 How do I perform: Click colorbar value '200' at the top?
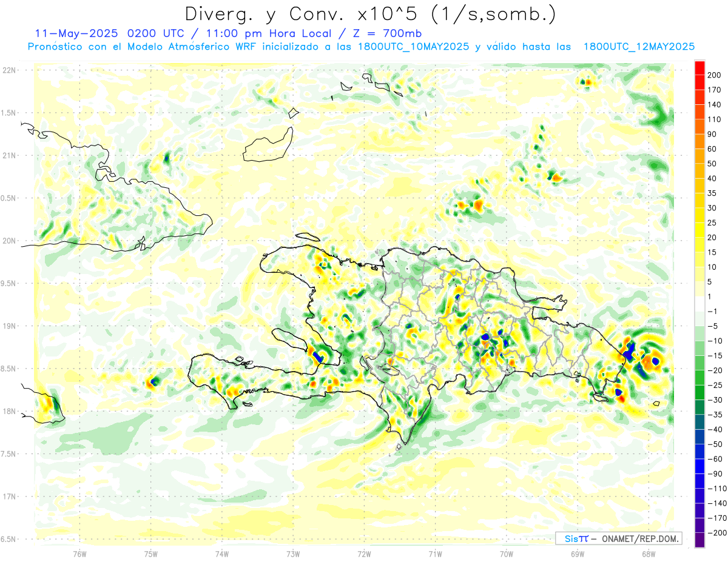point(714,75)
